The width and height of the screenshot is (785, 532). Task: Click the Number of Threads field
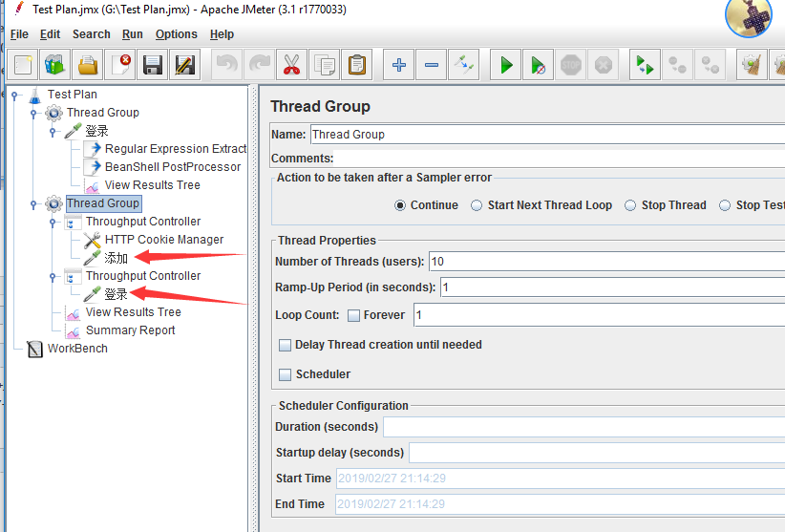pyautogui.click(x=606, y=262)
